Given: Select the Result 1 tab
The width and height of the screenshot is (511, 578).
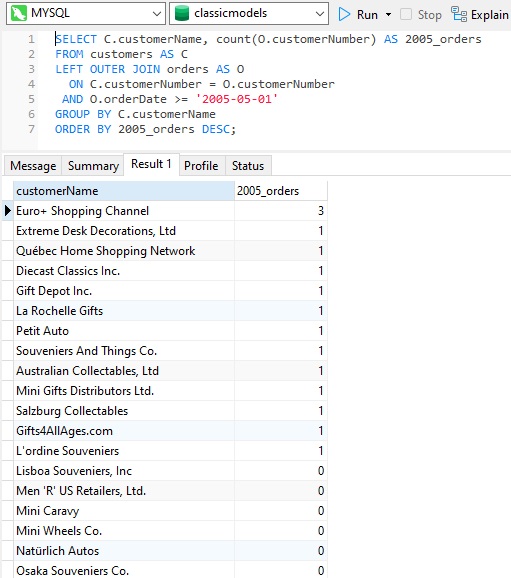Looking at the screenshot, I should (x=151, y=164).
